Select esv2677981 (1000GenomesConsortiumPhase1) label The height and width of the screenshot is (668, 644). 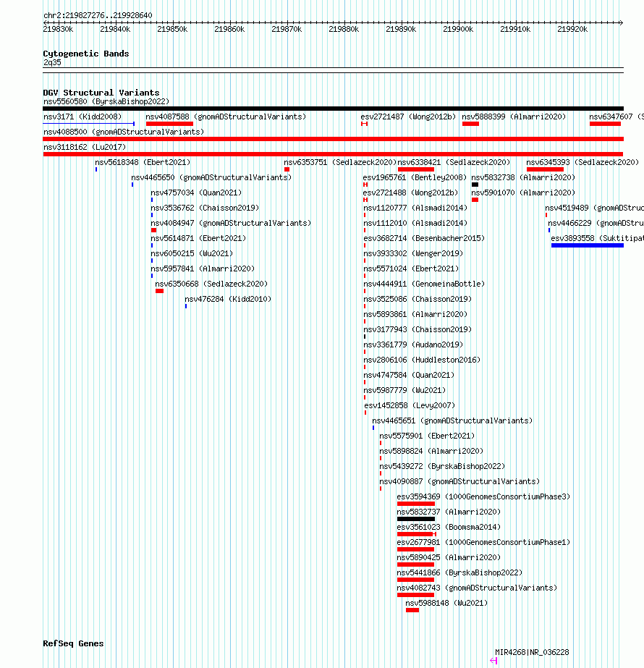pyautogui.click(x=483, y=542)
